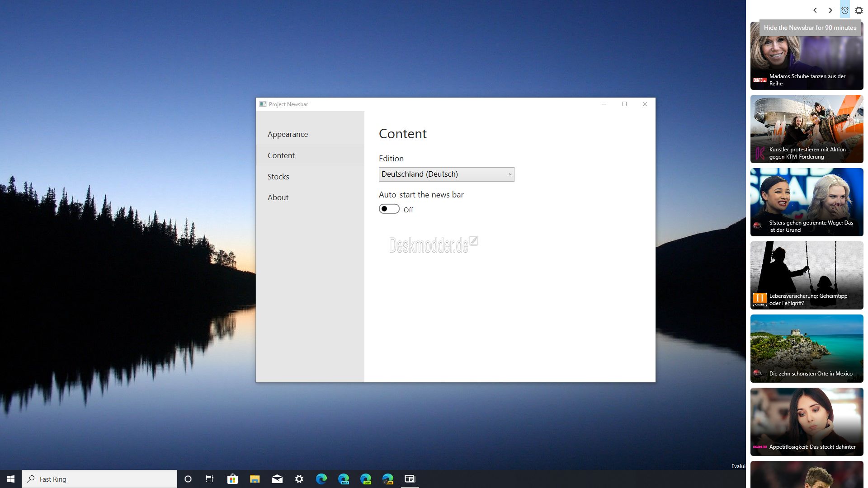Toggle Auto-start the news bar switch
This screenshot has width=868, height=488.
[x=389, y=209]
